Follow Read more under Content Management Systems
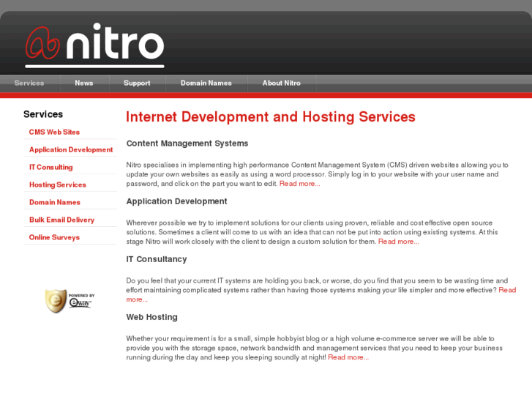This screenshot has width=532, height=399. pyautogui.click(x=299, y=184)
